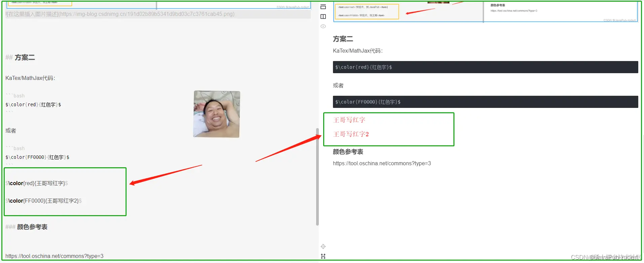Click the '## 方案二' heading in the editor
Screen dimensions: 644x263
[x=20, y=58]
